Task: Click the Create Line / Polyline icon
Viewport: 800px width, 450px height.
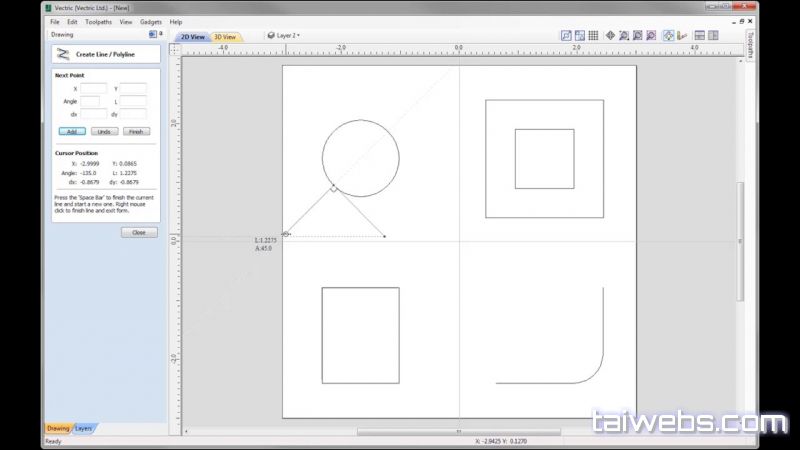Action: click(x=63, y=54)
